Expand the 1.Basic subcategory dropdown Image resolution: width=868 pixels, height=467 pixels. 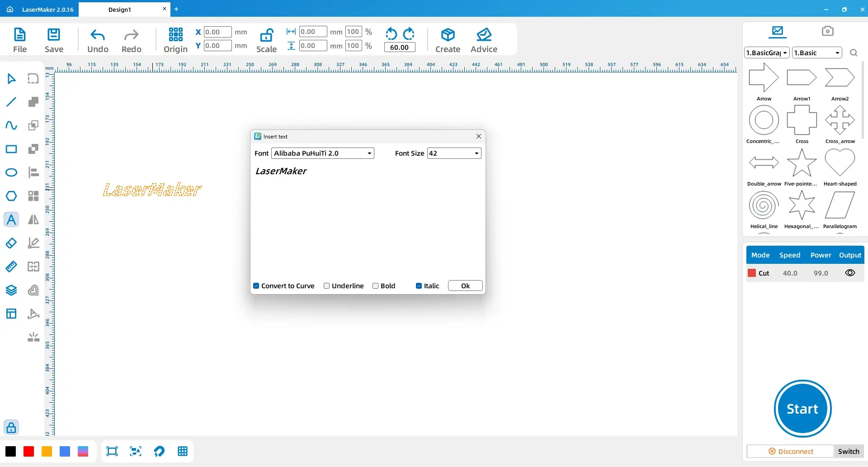817,53
